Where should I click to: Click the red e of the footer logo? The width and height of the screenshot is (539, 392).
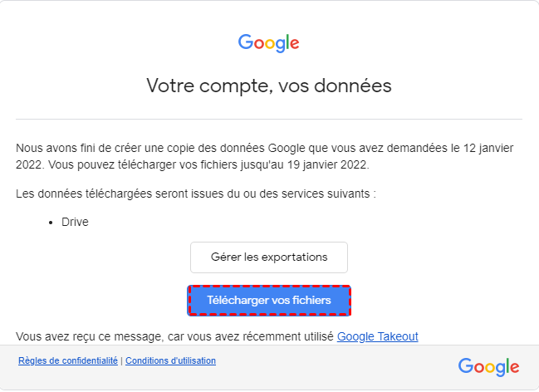click(x=515, y=367)
